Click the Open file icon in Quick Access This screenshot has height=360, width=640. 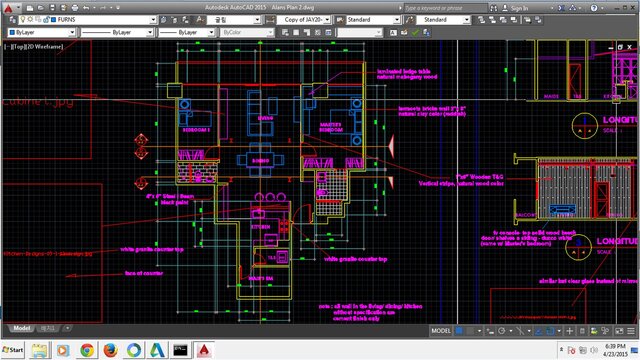pos(41,8)
